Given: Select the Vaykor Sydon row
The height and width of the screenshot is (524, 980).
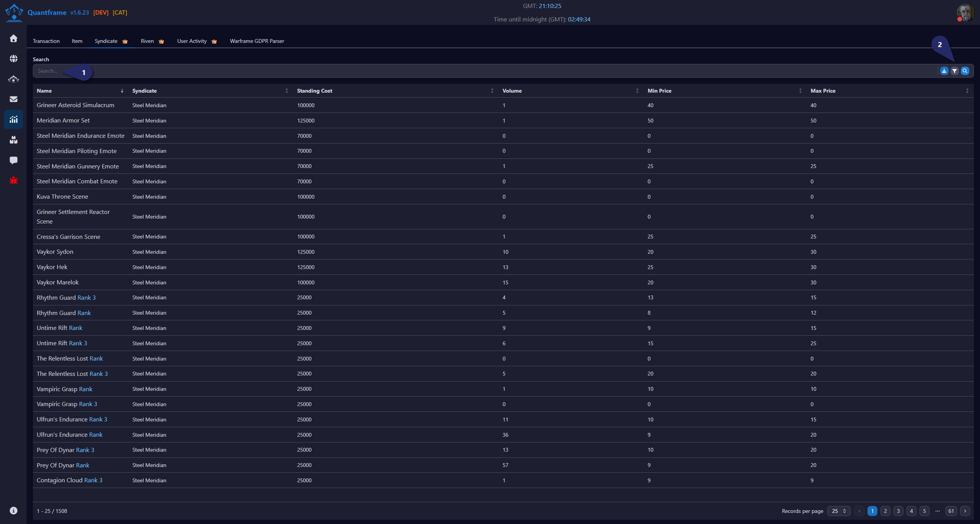Looking at the screenshot, I should pos(503,252).
